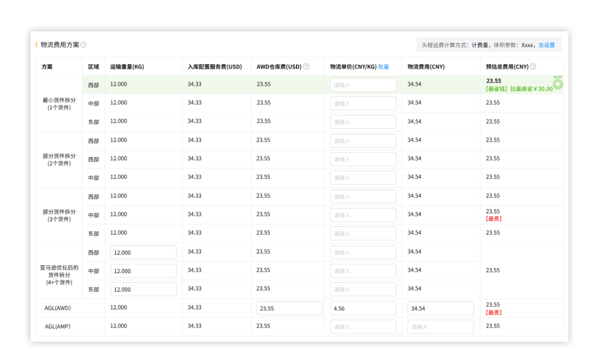Focus 物流单价 input for 亚马逊优化 中部 row
592x364 pixels.
(363, 271)
